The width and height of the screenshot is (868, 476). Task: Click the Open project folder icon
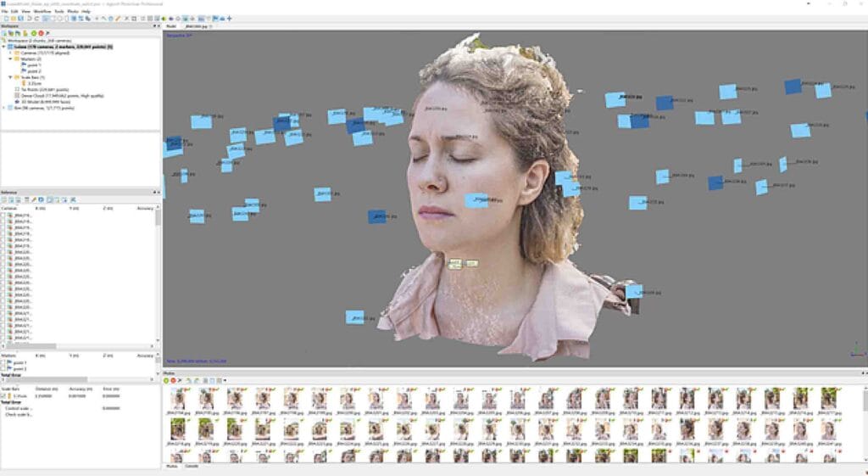(13, 19)
